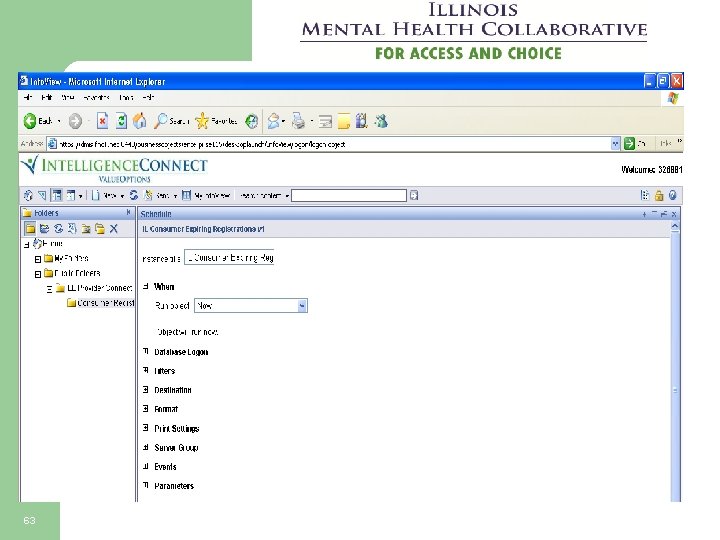Open the Help menu in Internet Explorer

(x=148, y=97)
